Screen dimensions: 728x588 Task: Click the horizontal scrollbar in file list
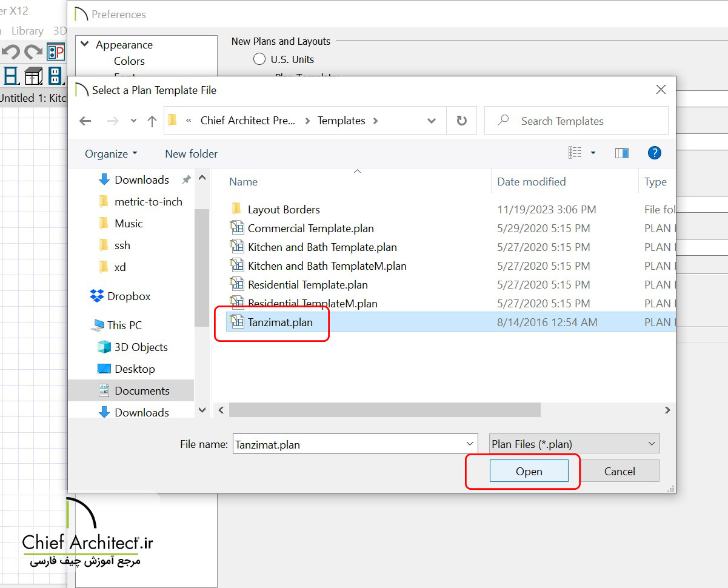click(384, 410)
